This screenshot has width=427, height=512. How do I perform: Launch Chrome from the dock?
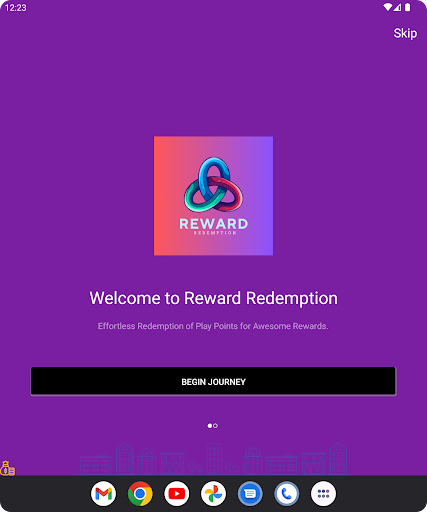[140, 493]
